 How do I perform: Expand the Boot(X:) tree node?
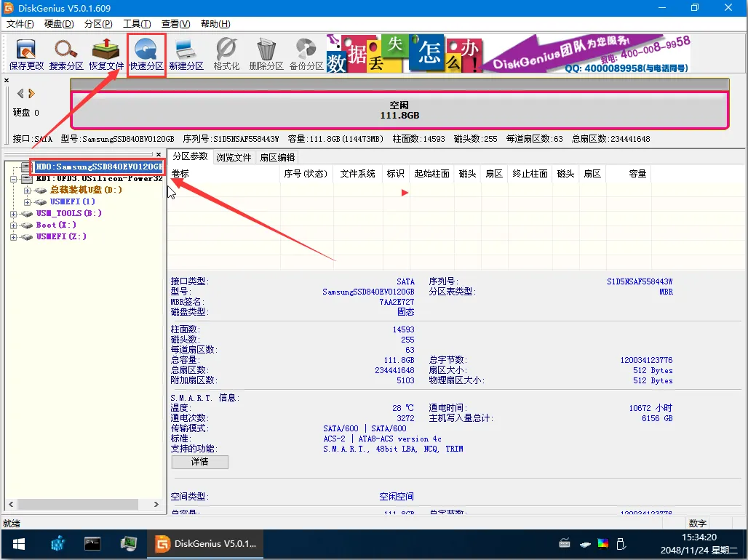click(x=14, y=225)
